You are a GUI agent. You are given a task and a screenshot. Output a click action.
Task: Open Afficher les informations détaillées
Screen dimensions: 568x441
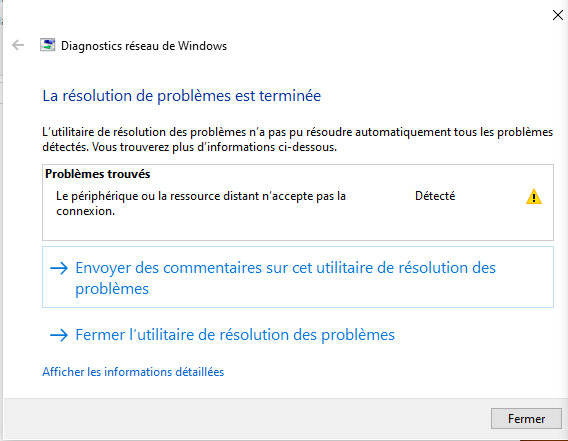(133, 372)
